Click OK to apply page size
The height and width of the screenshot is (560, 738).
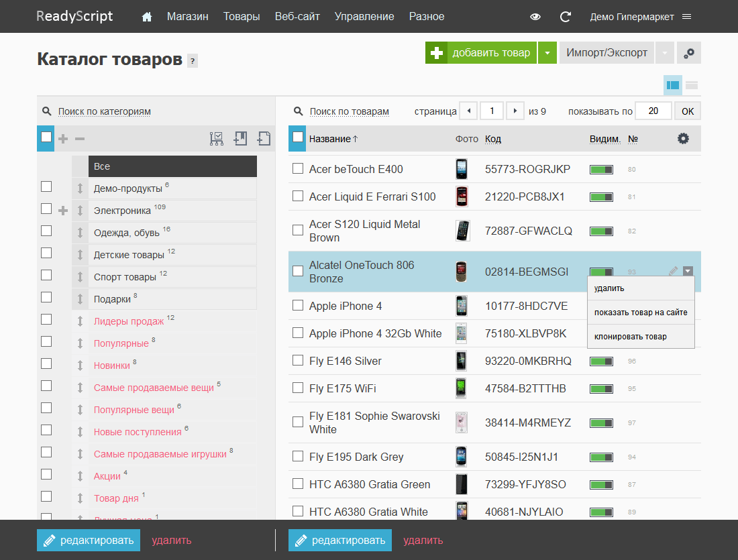coord(688,111)
